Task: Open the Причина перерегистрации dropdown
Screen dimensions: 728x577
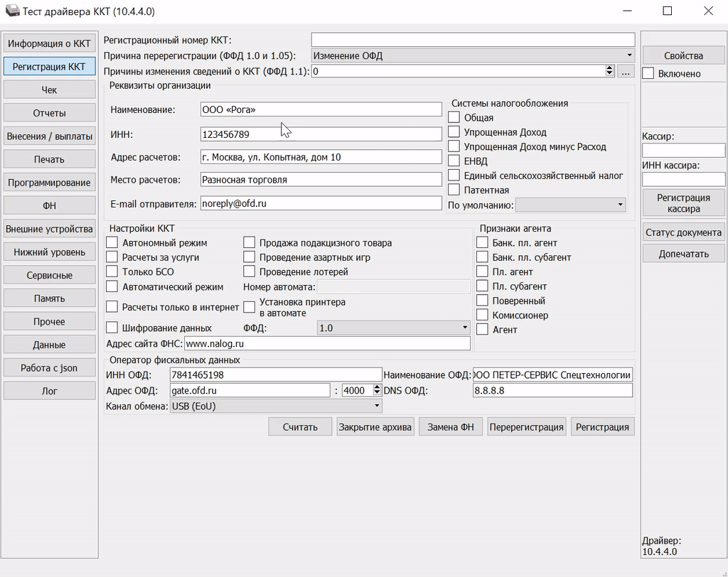Action: (x=473, y=55)
